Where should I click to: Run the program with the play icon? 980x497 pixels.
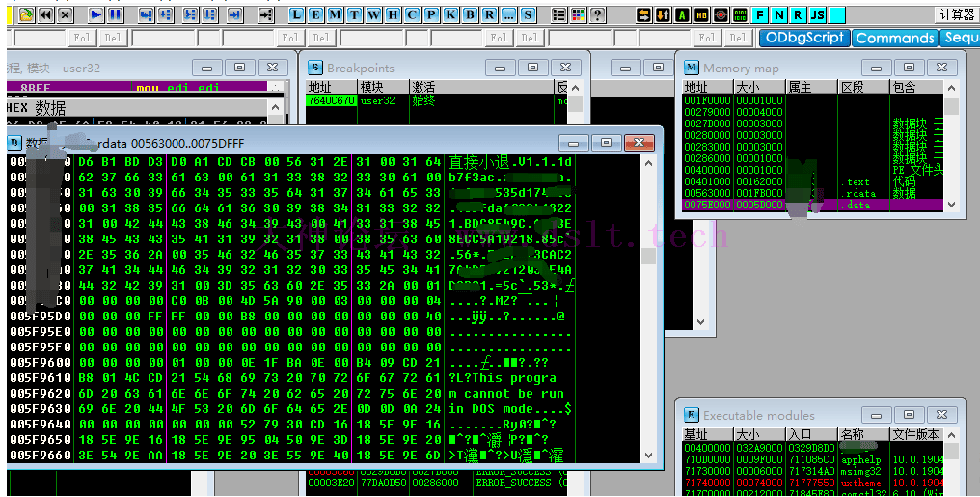pos(95,14)
